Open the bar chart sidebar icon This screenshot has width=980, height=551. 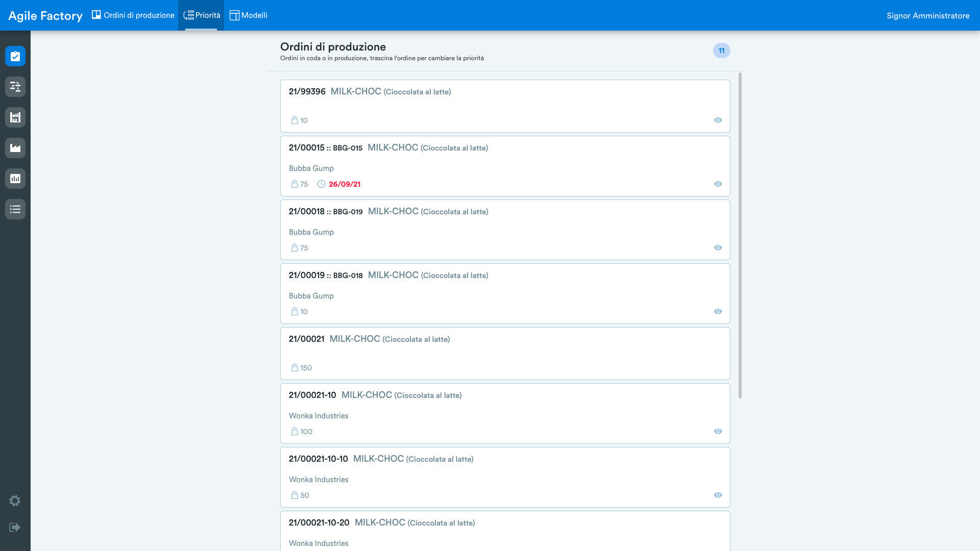(15, 179)
